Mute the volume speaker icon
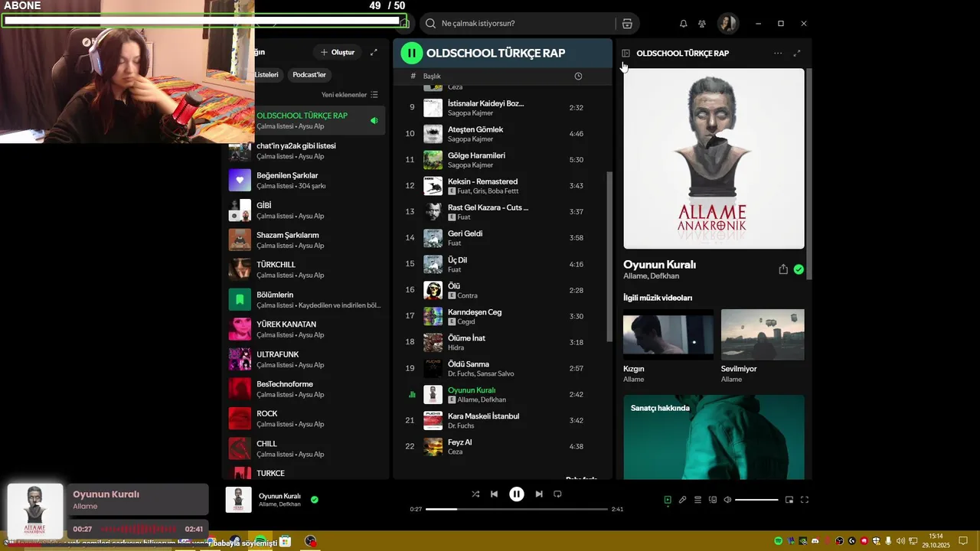Image resolution: width=980 pixels, height=551 pixels. point(727,500)
